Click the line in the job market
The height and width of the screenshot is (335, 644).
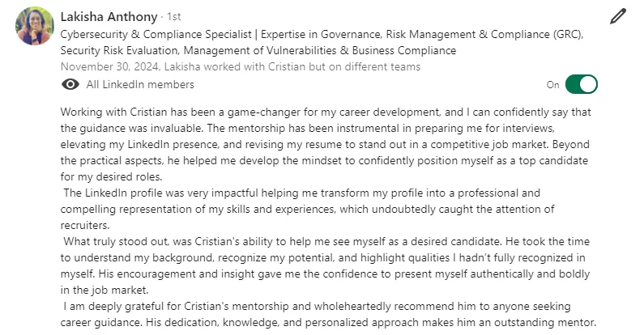point(104,290)
